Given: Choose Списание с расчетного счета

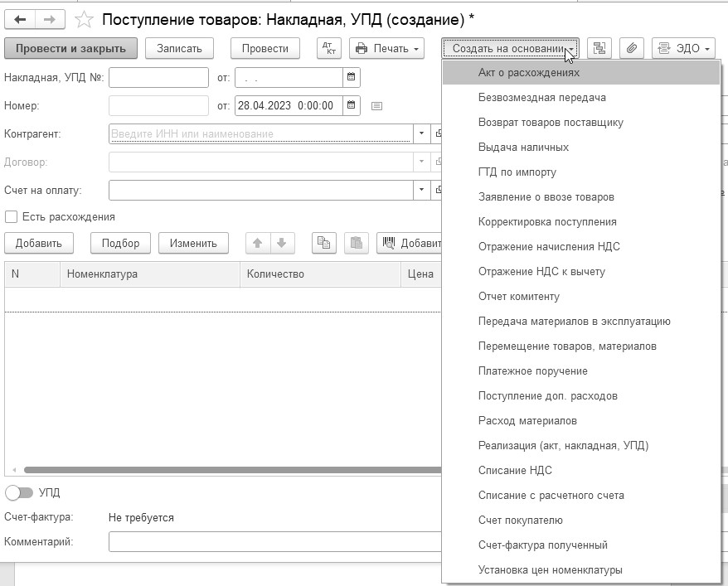Looking at the screenshot, I should tap(580, 495).
